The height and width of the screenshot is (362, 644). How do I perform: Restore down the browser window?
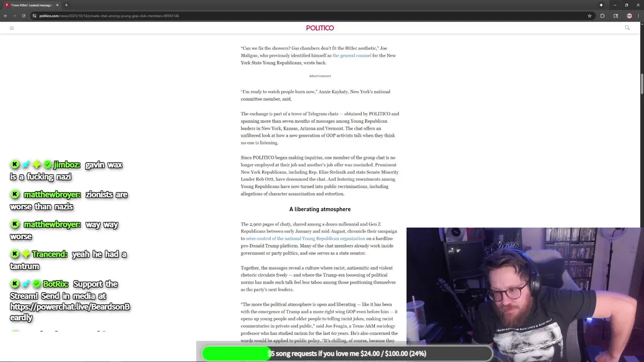pos(626,5)
